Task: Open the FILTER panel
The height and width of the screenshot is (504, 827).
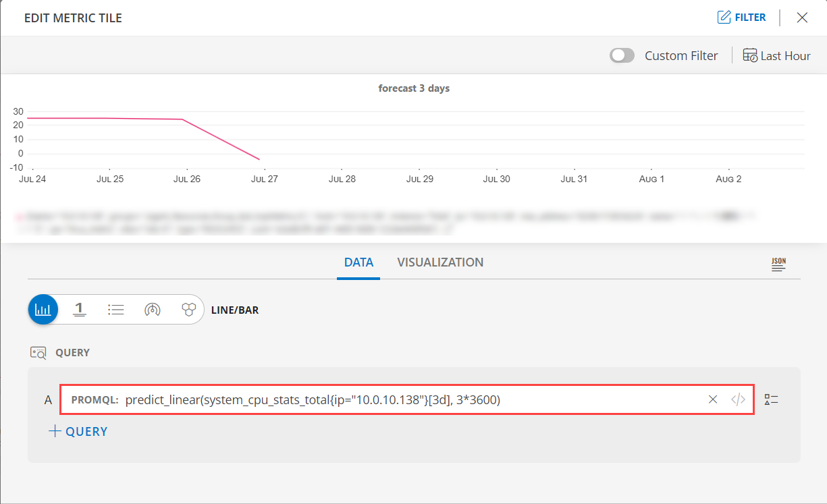Action: pos(741,17)
